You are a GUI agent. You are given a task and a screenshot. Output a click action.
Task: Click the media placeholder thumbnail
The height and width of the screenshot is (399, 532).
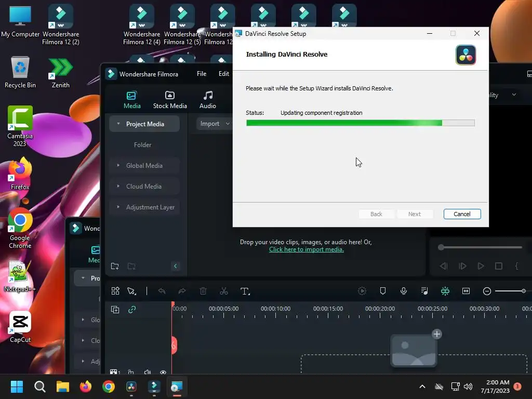pos(413,351)
